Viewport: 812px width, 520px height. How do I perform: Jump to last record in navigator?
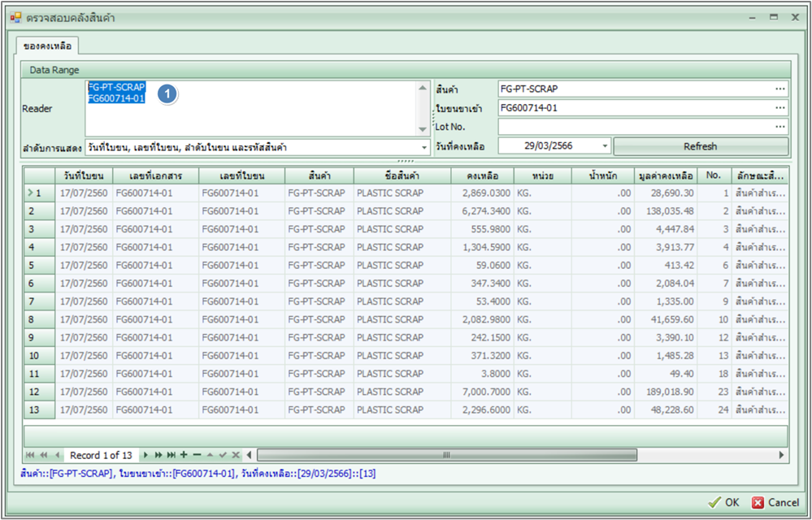[x=172, y=455]
